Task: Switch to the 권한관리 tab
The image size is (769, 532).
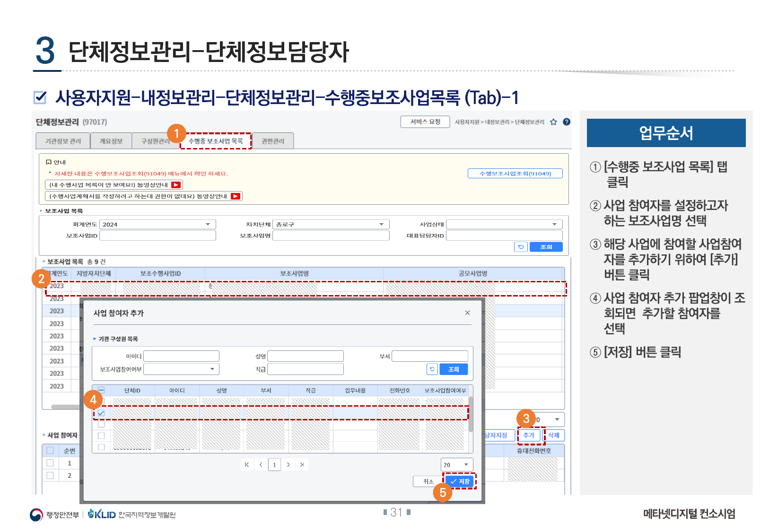Action: [x=273, y=141]
